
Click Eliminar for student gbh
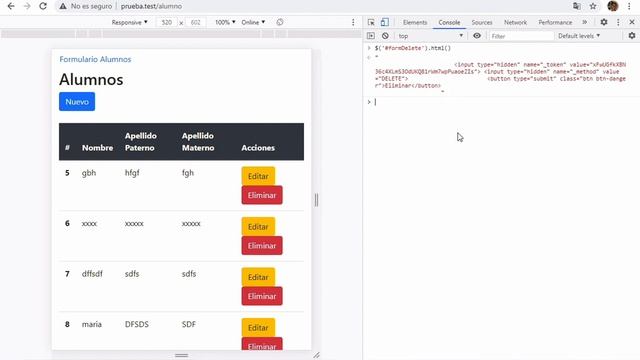[262, 195]
